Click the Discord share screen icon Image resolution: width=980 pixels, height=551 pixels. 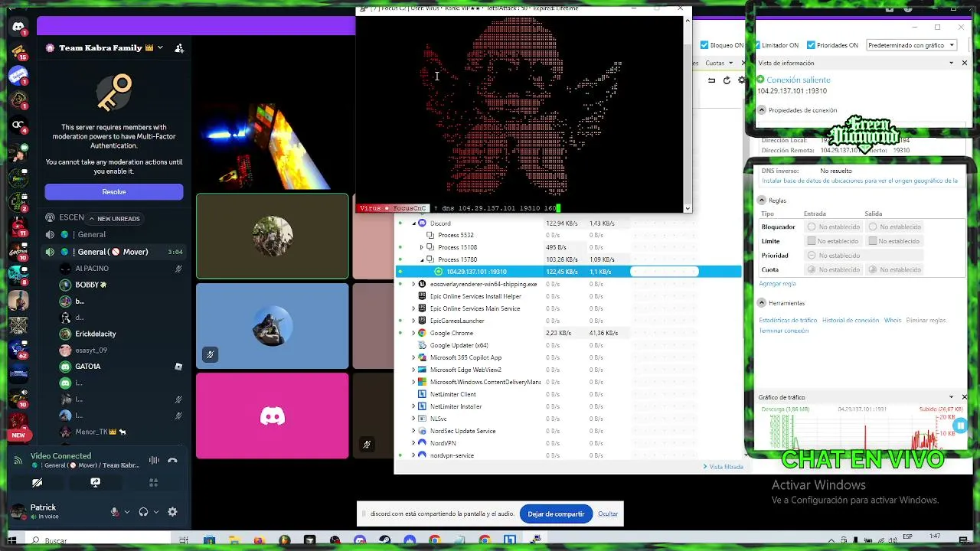pyautogui.click(x=95, y=483)
